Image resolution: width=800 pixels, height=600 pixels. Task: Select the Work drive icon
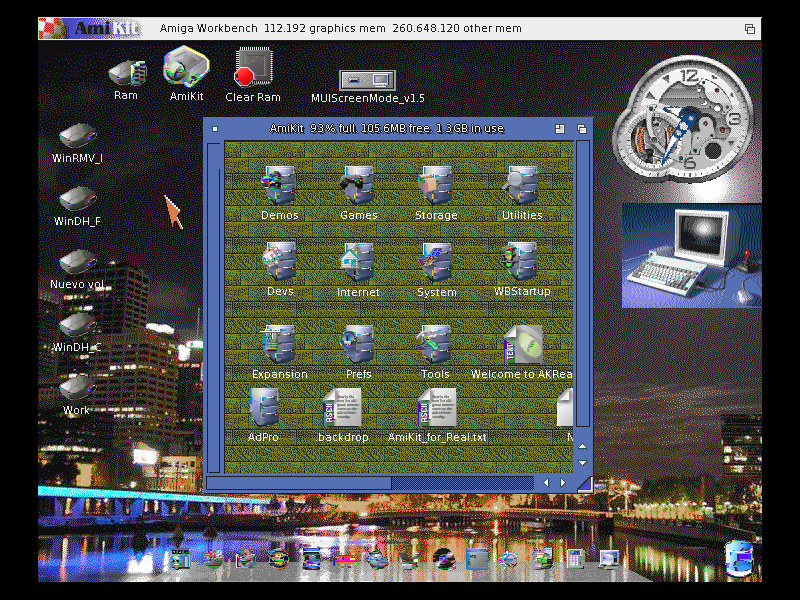point(78,388)
